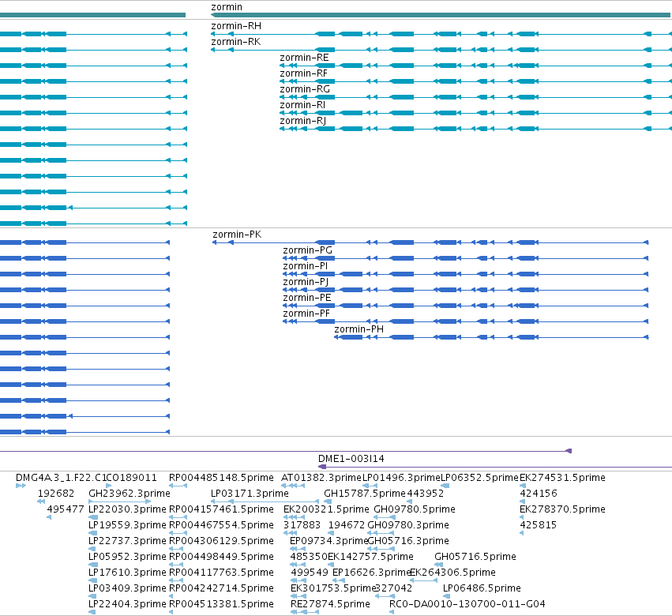Select the RP004157461.5prime EST label
Image resolution: width=672 pixels, height=616 pixels.
[221, 509]
